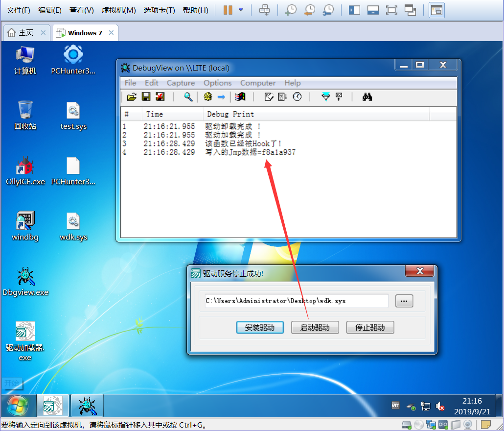Revert to snapshot icon in VMware toolbar
Image resolution: width=504 pixels, height=431 pixels.
(310, 10)
